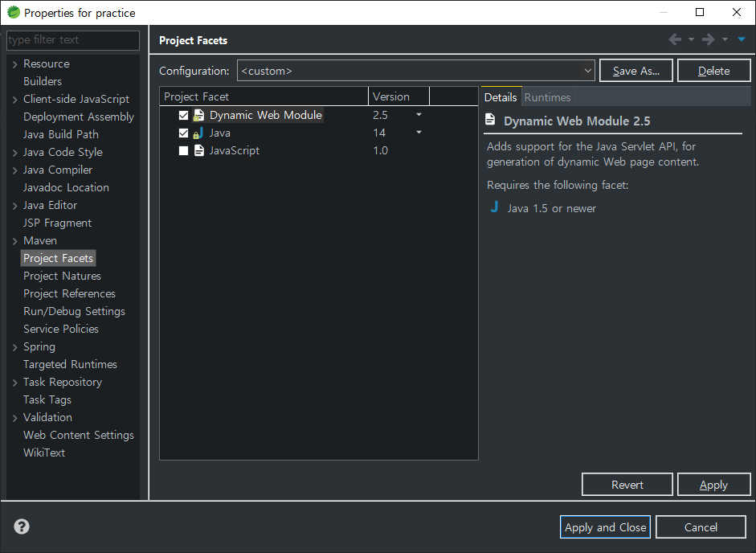Expand the Spring node
The height and width of the screenshot is (553, 756).
point(15,347)
